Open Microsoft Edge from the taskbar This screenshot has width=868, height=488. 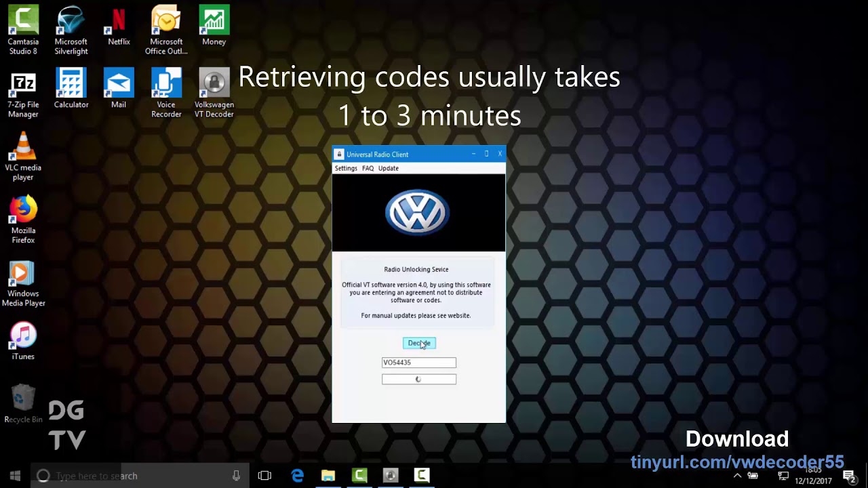pos(297,476)
